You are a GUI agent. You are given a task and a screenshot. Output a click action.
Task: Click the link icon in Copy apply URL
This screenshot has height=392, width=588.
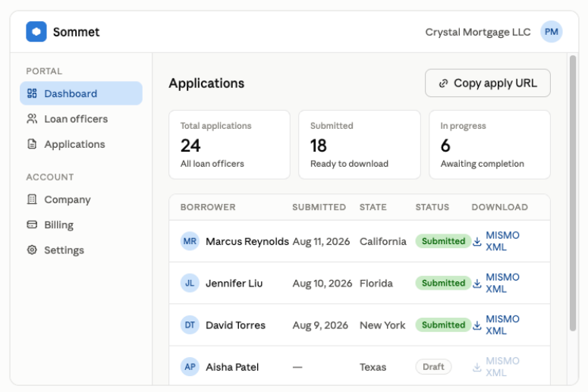click(443, 83)
